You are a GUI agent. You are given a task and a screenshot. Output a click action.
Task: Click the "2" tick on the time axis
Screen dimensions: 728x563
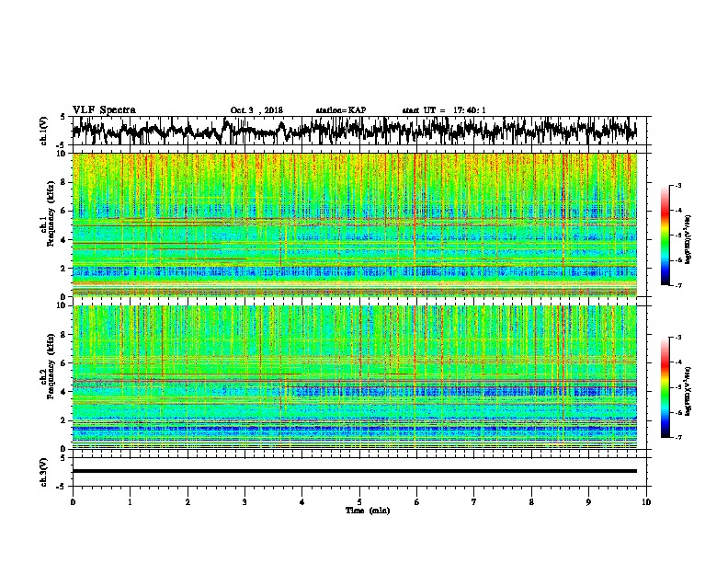pyautogui.click(x=188, y=502)
